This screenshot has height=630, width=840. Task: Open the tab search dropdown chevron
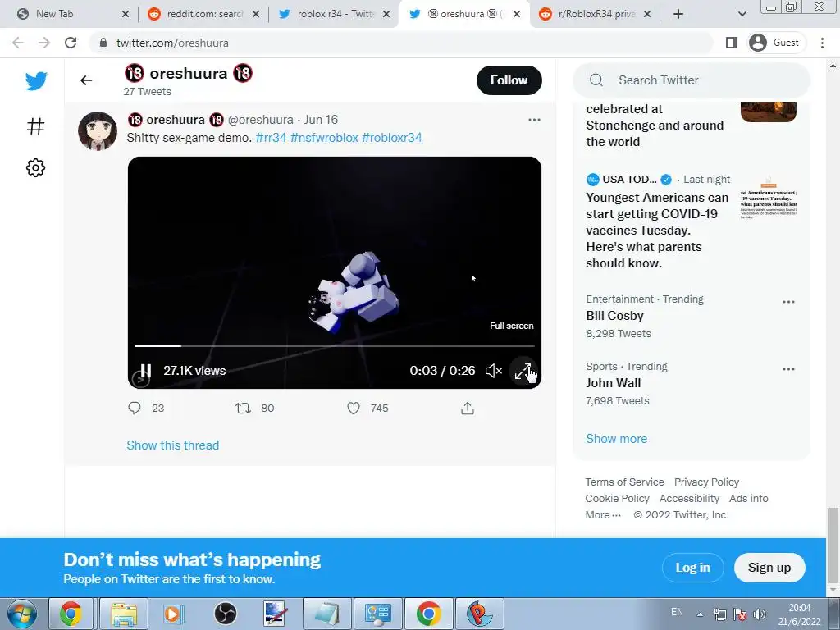pyautogui.click(x=742, y=15)
